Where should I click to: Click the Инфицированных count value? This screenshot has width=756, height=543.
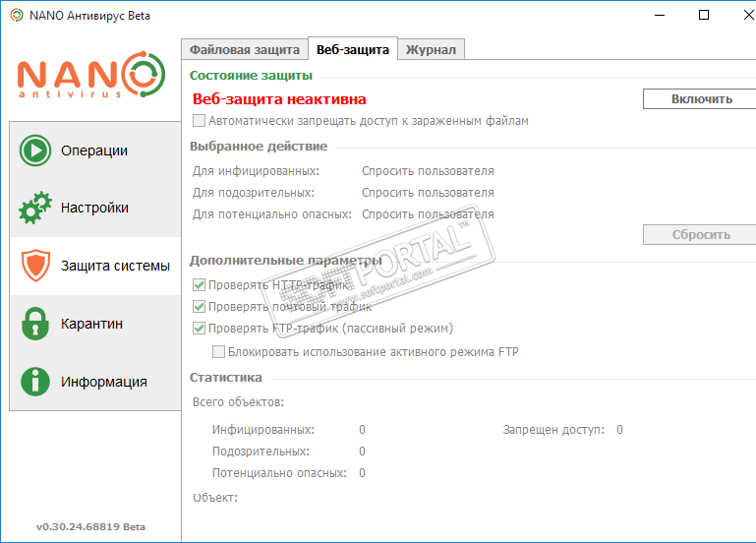pyautogui.click(x=362, y=430)
